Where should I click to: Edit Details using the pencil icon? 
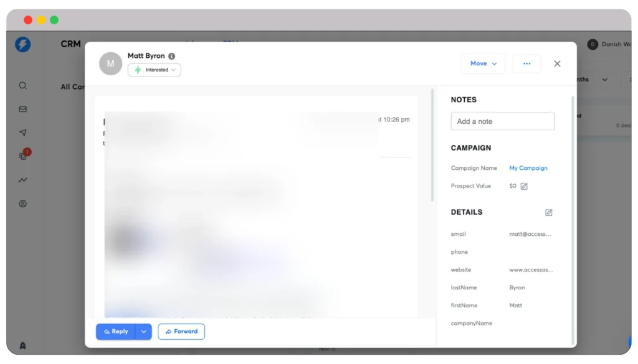[x=549, y=212]
